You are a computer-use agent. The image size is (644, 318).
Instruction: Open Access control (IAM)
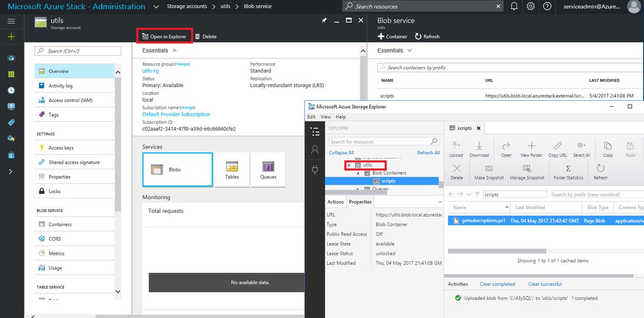click(x=75, y=100)
